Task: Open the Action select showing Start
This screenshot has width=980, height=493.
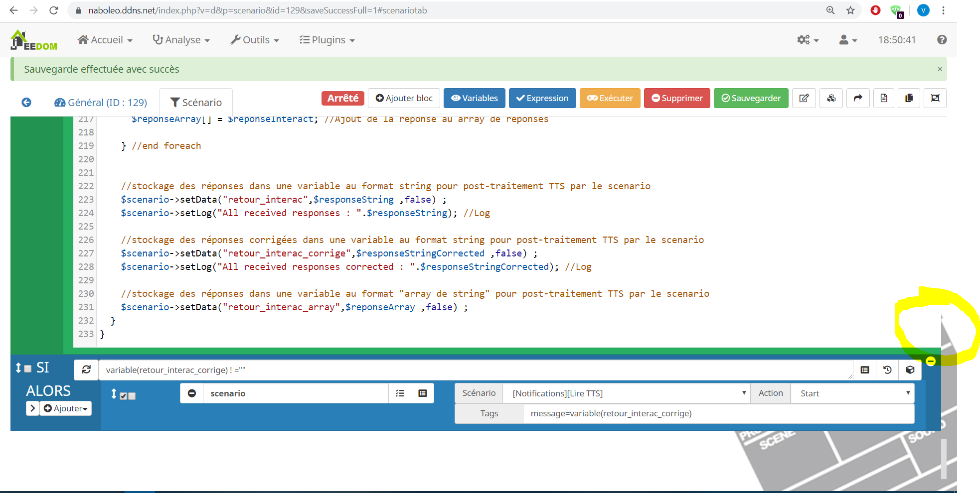Action: pos(852,393)
